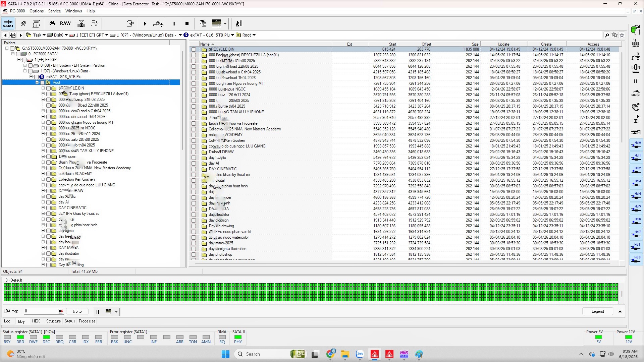This screenshot has height=362, width=644.
Task: Click into the LBA map input field
Action: 41,311
